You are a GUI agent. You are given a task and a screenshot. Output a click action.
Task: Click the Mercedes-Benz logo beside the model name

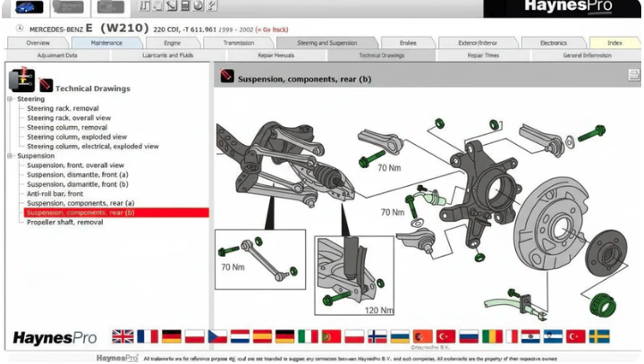pyautogui.click(x=20, y=29)
